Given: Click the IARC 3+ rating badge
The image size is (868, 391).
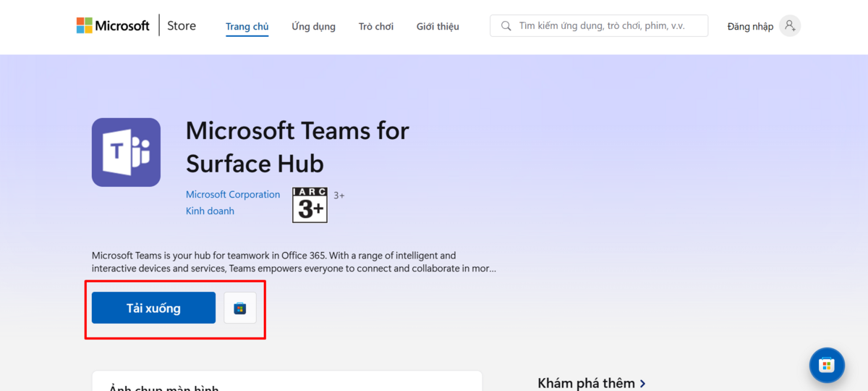Looking at the screenshot, I should click(x=310, y=205).
